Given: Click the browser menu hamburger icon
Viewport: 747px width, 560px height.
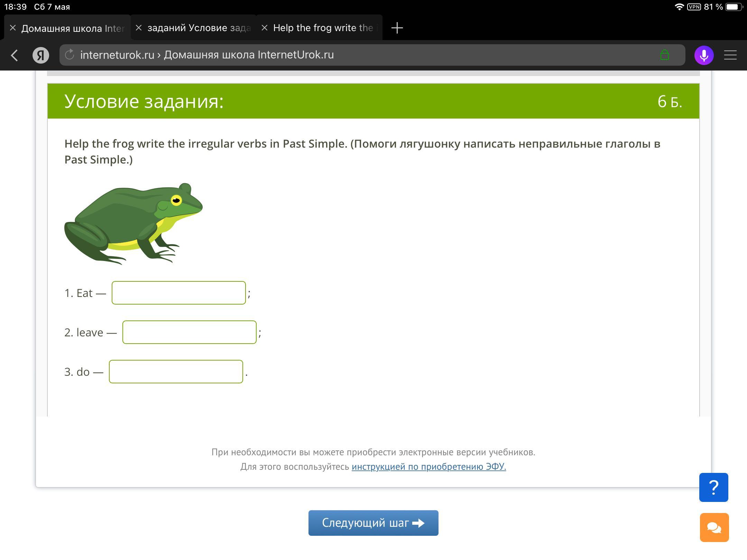Looking at the screenshot, I should click(732, 55).
